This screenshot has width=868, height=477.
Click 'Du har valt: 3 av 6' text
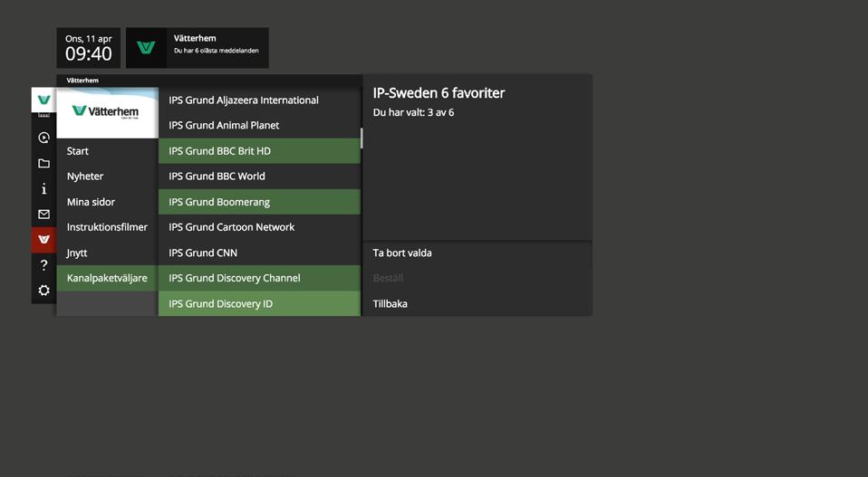pos(413,112)
